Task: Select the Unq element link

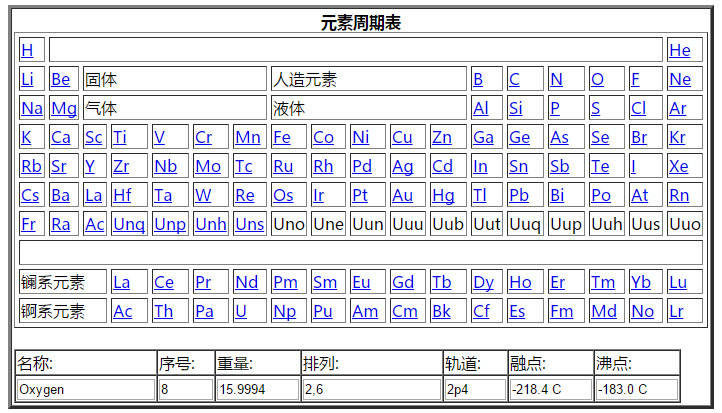Action: coord(129,224)
